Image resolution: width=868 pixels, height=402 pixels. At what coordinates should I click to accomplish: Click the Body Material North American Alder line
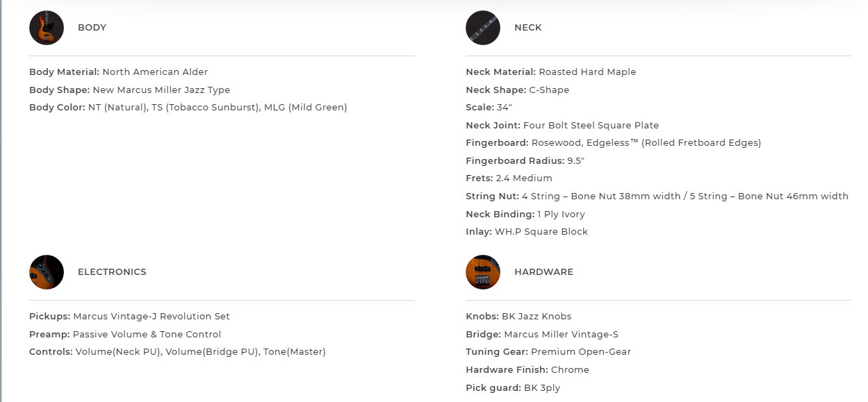[119, 72]
